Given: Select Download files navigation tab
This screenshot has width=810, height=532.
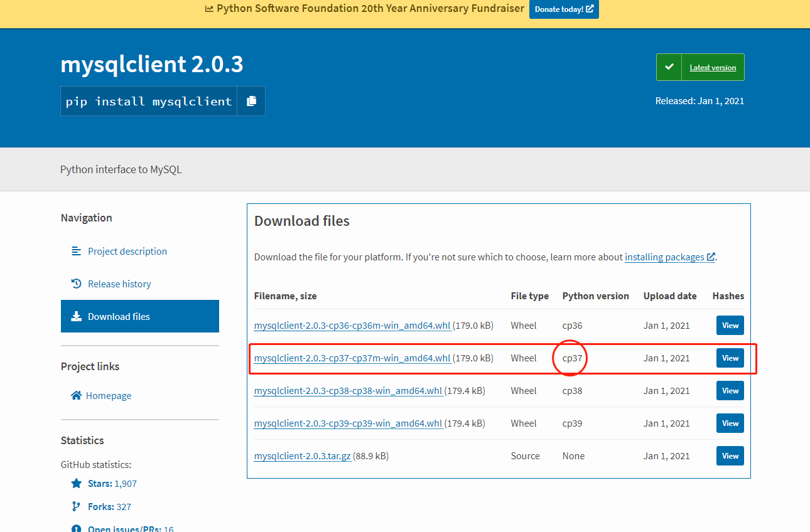Looking at the screenshot, I should (140, 316).
